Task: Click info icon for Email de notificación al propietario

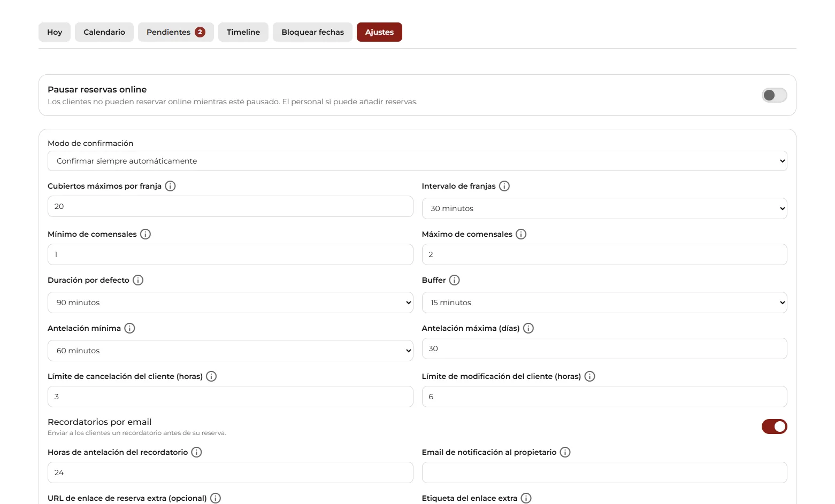Action: click(x=565, y=452)
